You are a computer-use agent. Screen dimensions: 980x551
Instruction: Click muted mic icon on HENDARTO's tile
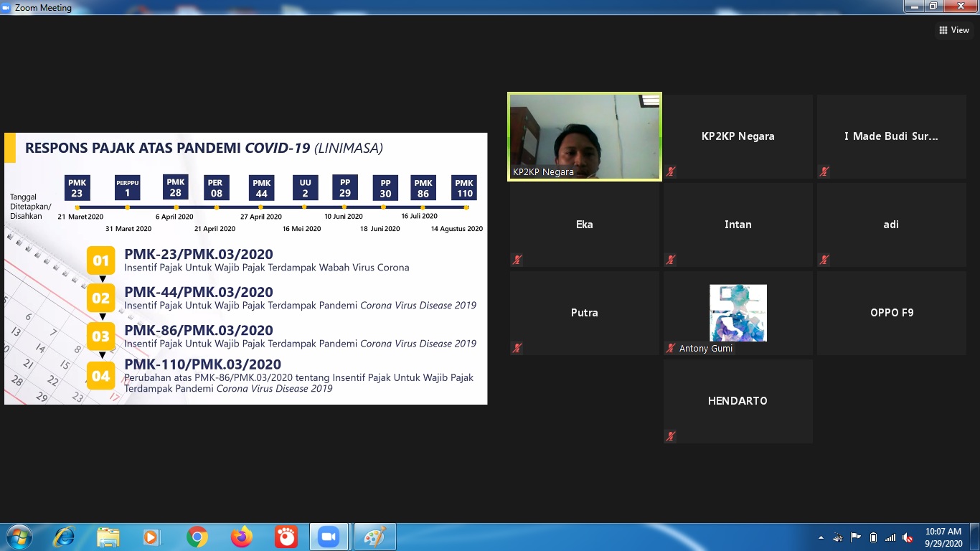(670, 436)
